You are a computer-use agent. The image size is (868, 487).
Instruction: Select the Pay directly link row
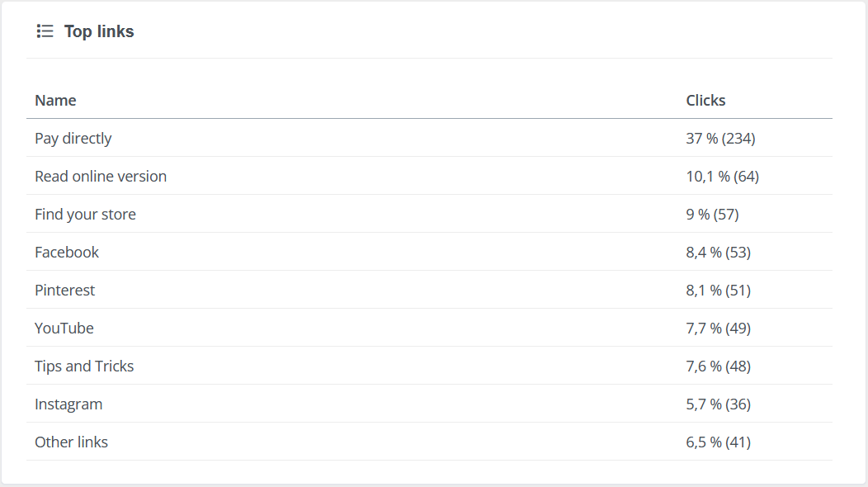73,139
